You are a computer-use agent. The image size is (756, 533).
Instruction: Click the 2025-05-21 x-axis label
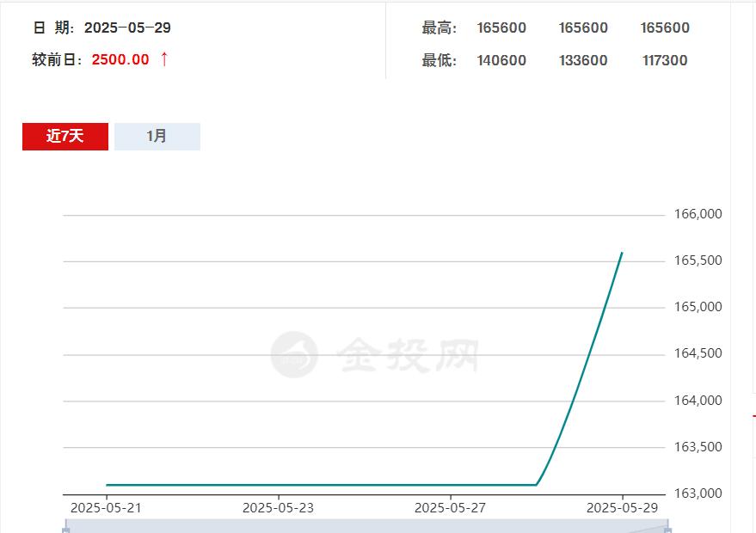(x=106, y=508)
